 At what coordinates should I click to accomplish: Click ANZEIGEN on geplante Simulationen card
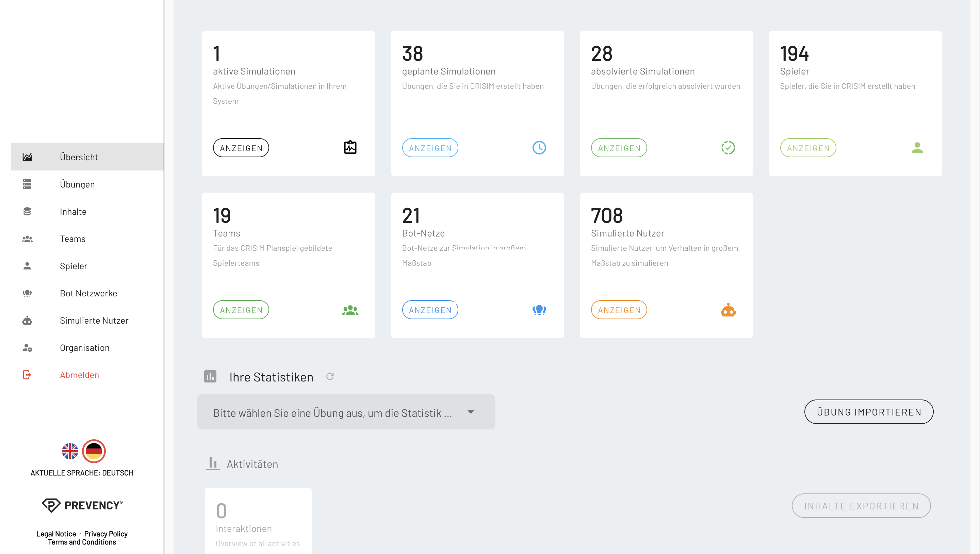[x=430, y=148]
